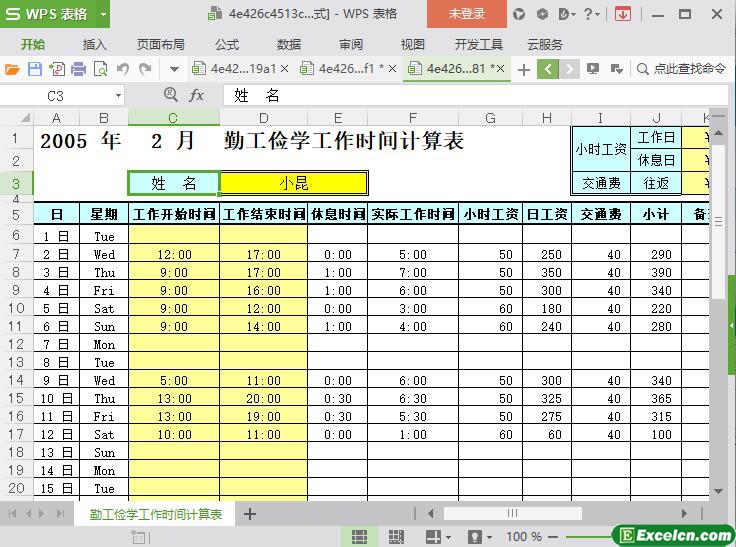Click cell showing 13:00 in row 15
Viewport: 736px width, 547px height.
pos(174,399)
